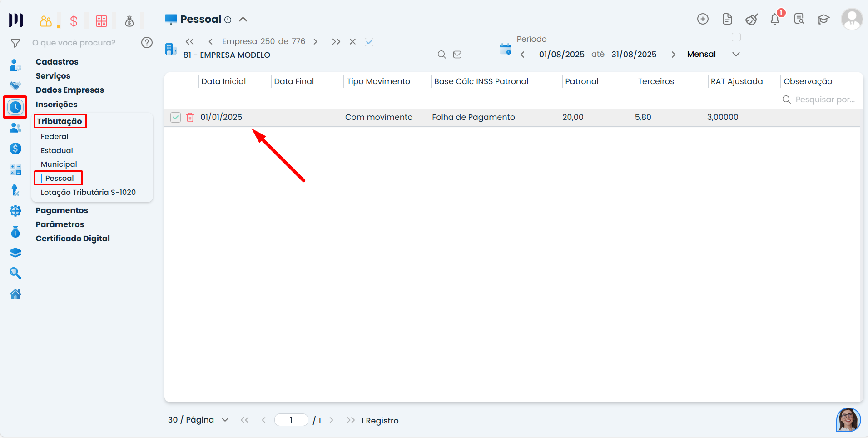Open the help question mark icon
This screenshot has width=868, height=438.
pos(147,43)
